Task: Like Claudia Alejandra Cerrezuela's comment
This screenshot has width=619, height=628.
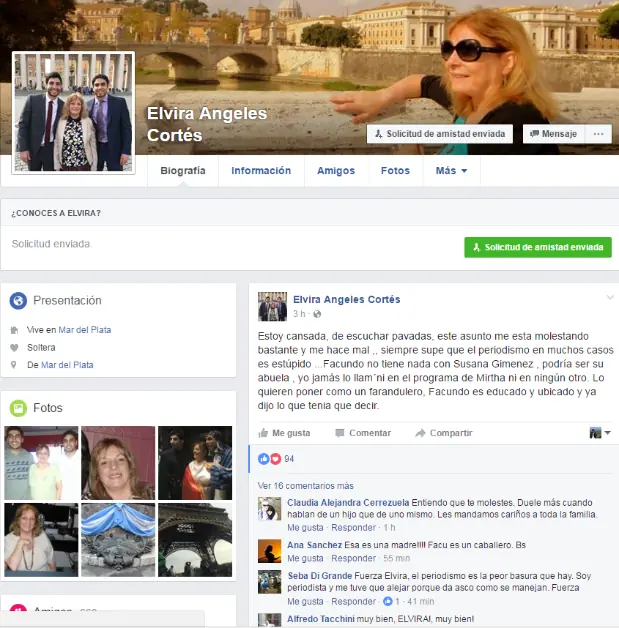Action: pyautogui.click(x=305, y=528)
